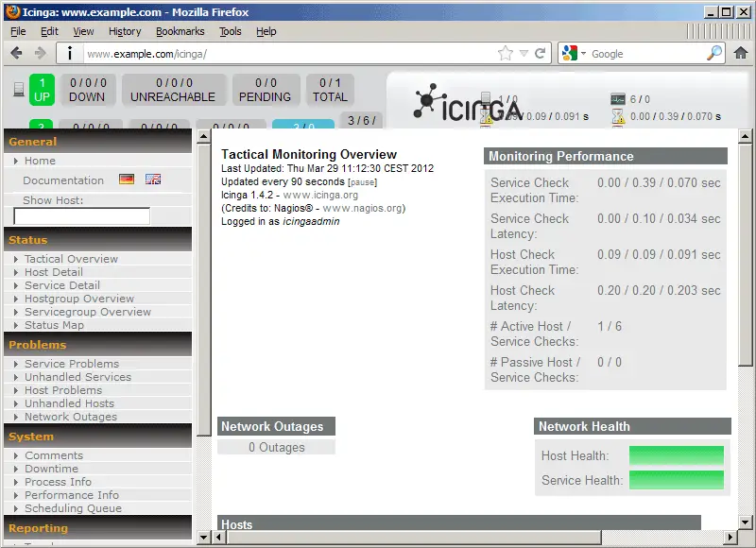
Task: Reload the page using the refresh icon
Action: pos(540,54)
